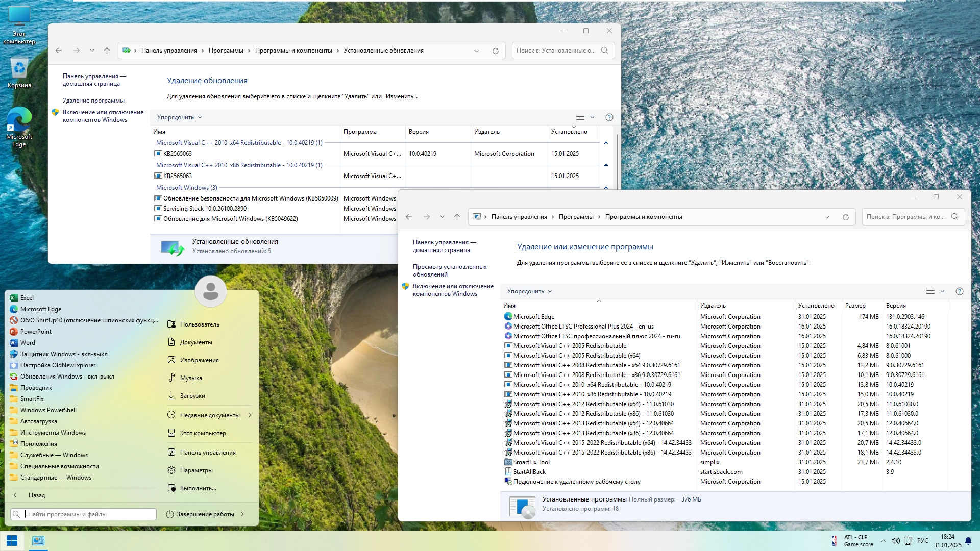Click volume icon in system tray

(895, 541)
